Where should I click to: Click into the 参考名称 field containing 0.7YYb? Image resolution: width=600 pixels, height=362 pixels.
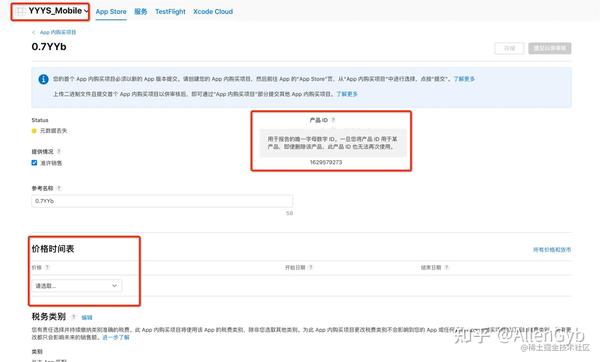pos(162,201)
